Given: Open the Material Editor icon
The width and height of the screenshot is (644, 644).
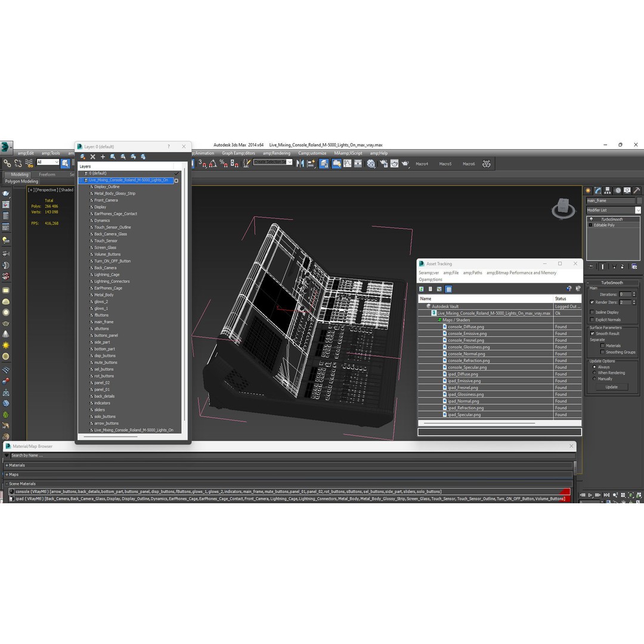Looking at the screenshot, I should pyautogui.click(x=371, y=163).
